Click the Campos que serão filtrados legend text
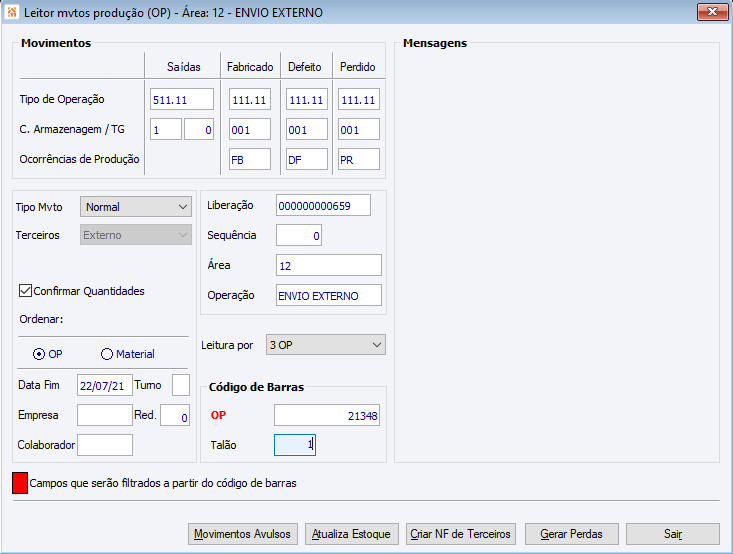This screenshot has width=733, height=554. 163,483
